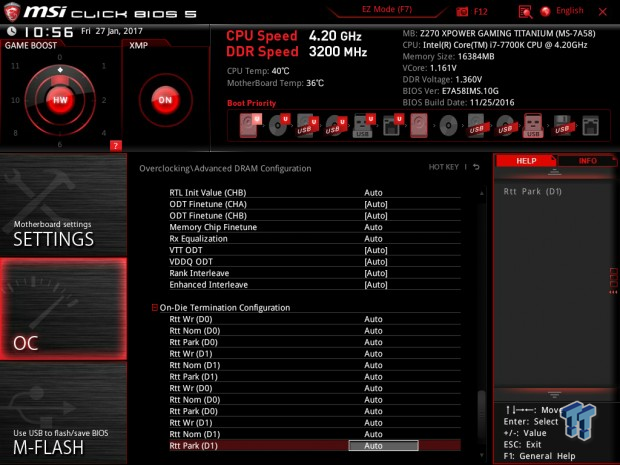Click the highlighted Rtt Park (D1) row label
Image resolution: width=620 pixels, height=465 pixels.
[194, 446]
